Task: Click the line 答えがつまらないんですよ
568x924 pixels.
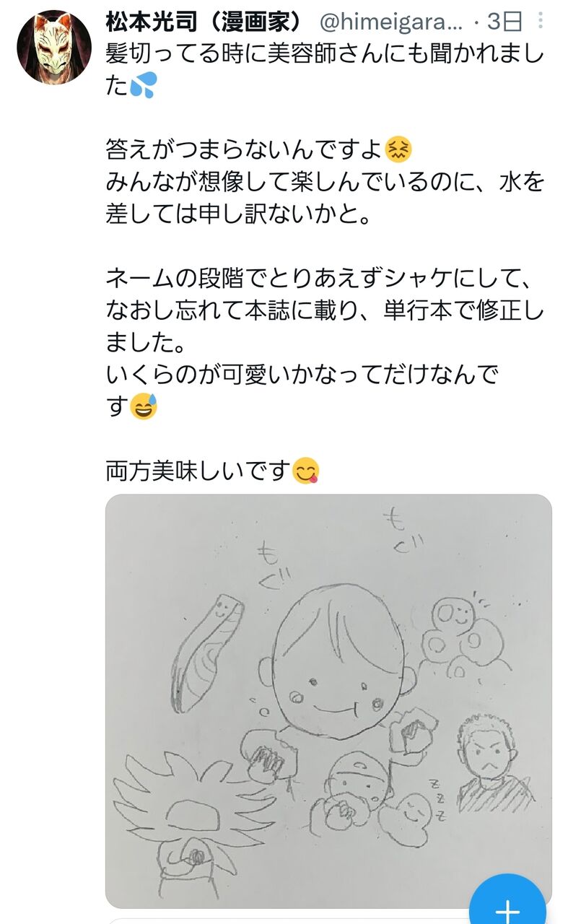Action: tap(244, 151)
